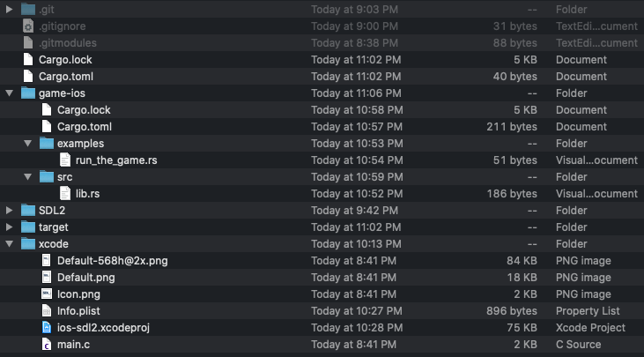Collapse the examples folder

coord(28,144)
